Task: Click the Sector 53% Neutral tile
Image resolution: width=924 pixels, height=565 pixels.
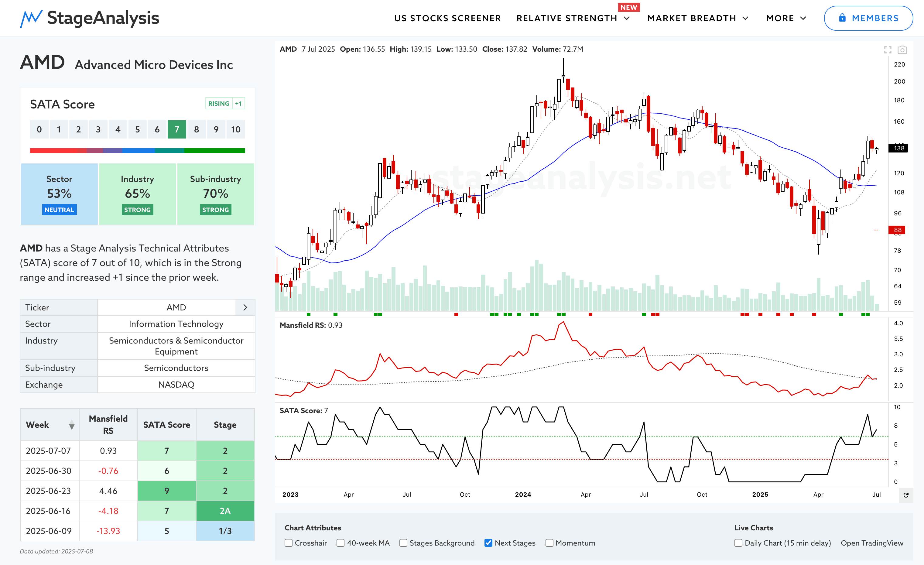Action: (x=59, y=194)
